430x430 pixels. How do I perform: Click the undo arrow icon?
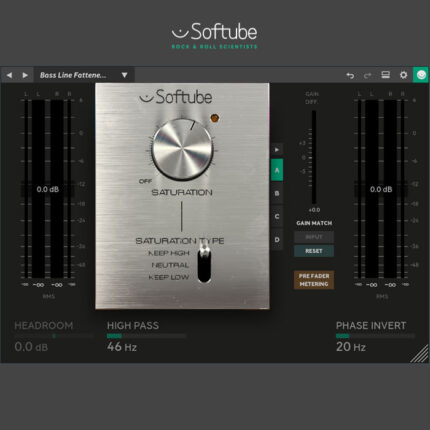(x=350, y=76)
